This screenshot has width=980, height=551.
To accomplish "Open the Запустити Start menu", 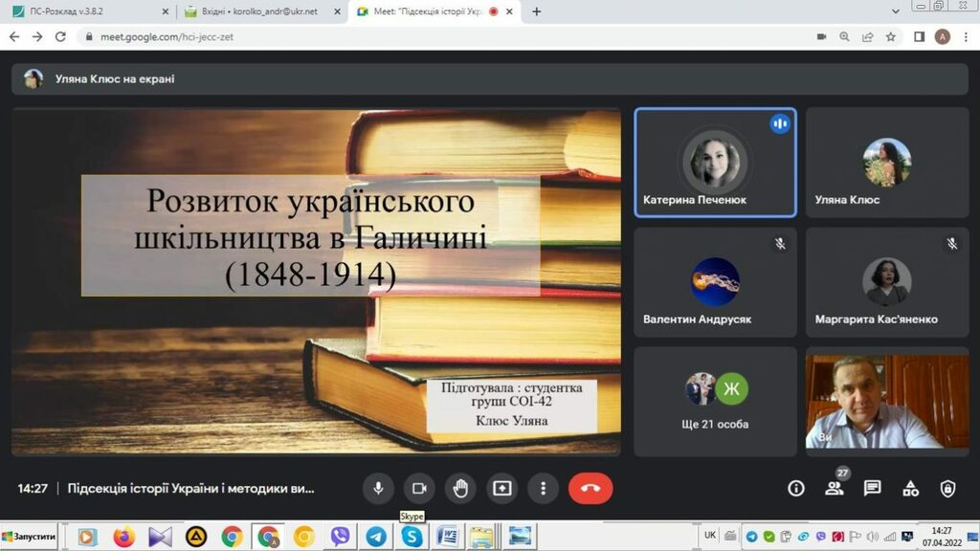I will tap(30, 537).
